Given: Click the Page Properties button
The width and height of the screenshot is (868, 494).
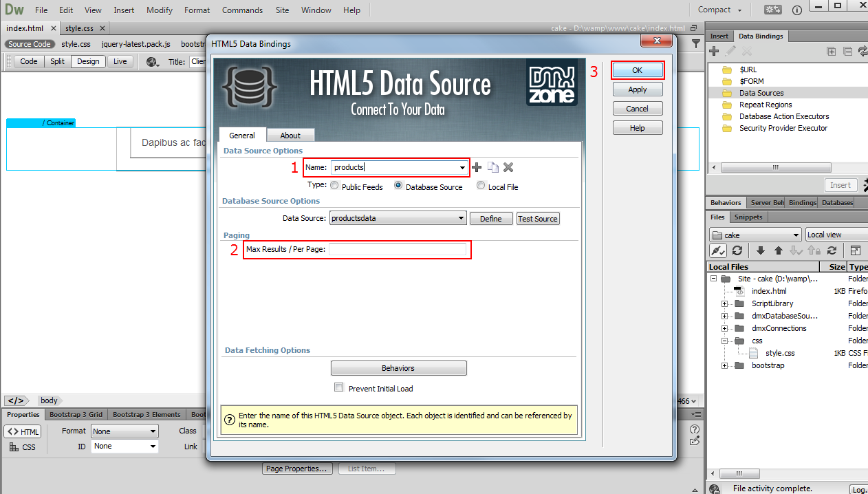Looking at the screenshot, I should point(298,469).
